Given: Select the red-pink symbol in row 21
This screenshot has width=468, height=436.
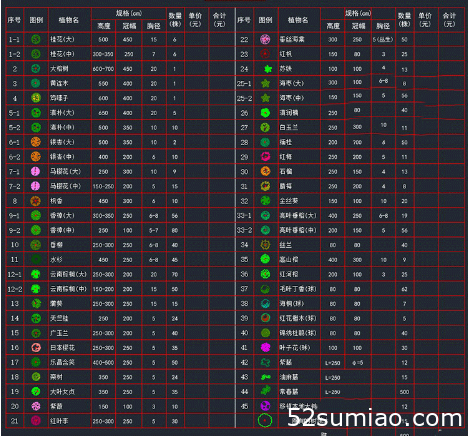Looking at the screenshot, I should pyautogui.click(x=36, y=421).
